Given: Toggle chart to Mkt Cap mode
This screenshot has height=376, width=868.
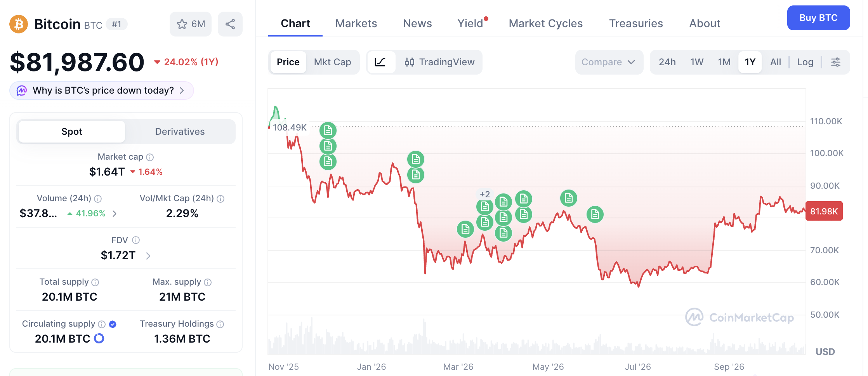Looking at the screenshot, I should [x=333, y=62].
